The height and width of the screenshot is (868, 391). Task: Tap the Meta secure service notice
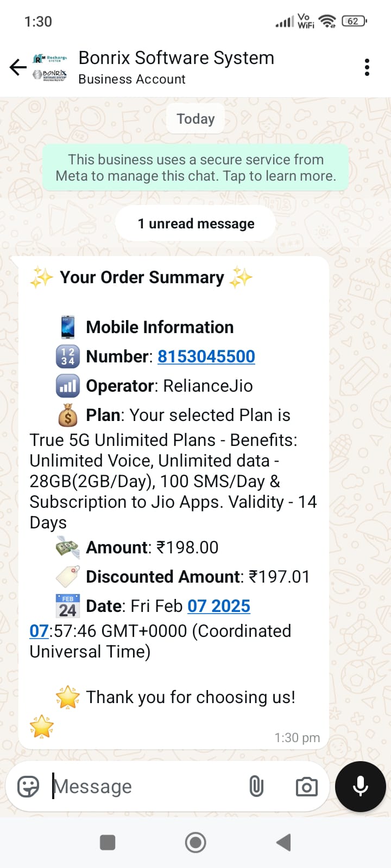(195, 168)
